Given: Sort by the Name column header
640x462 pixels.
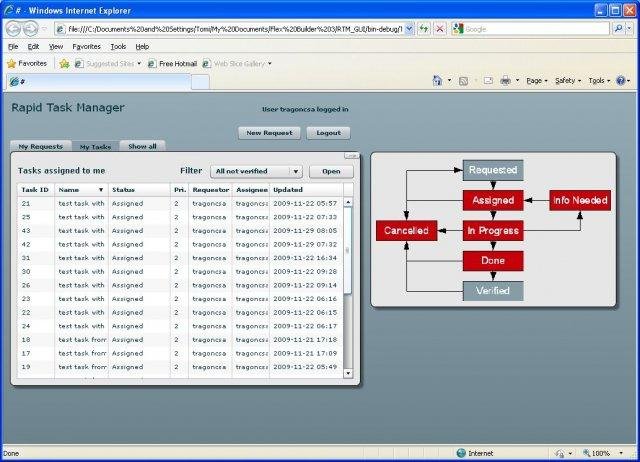Looking at the screenshot, I should (x=81, y=190).
